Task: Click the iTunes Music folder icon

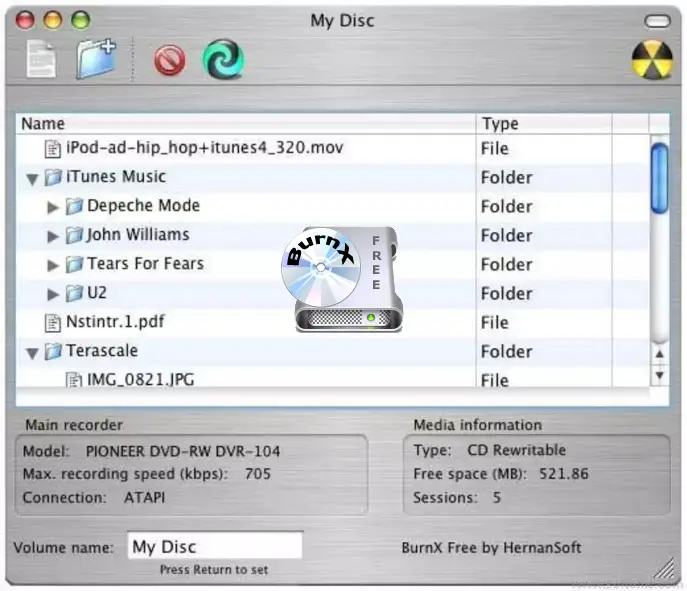Action: point(53,177)
